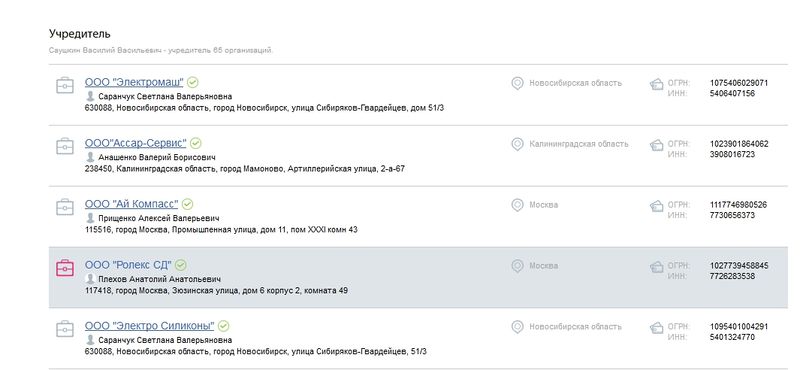The height and width of the screenshot is (370, 800).
Task: Select director name Анашенко Валерий Борисович
Action: (x=157, y=157)
